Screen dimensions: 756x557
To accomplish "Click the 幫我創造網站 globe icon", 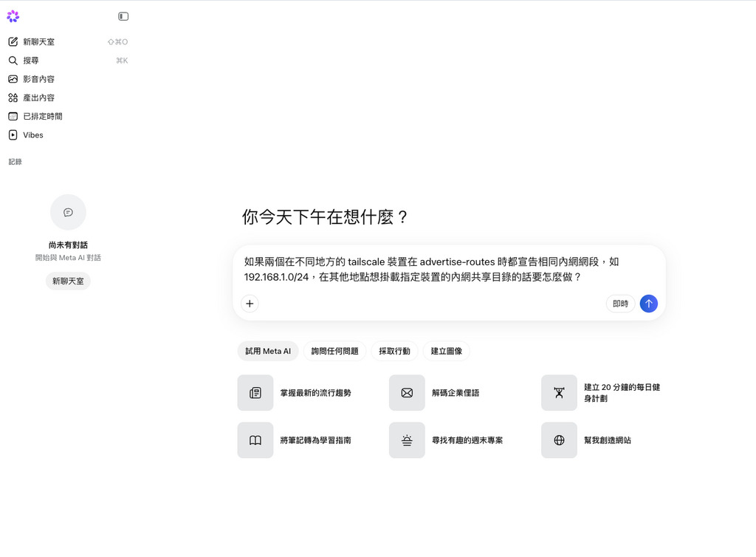I will (560, 440).
